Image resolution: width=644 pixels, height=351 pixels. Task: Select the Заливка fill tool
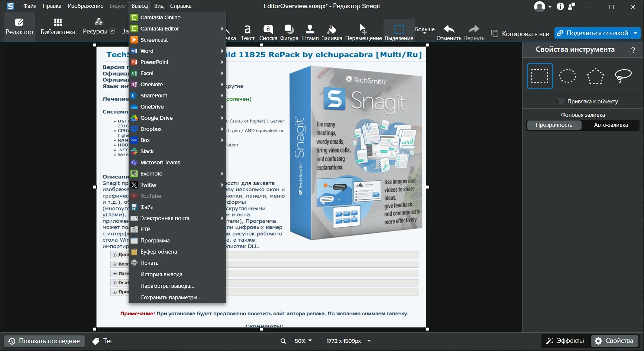pyautogui.click(x=332, y=32)
